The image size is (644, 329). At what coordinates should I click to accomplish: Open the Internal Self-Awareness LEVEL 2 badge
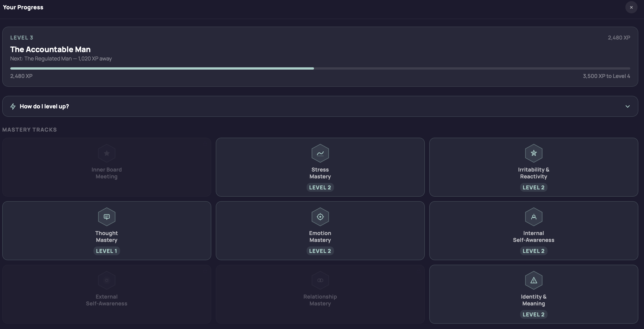click(x=533, y=251)
